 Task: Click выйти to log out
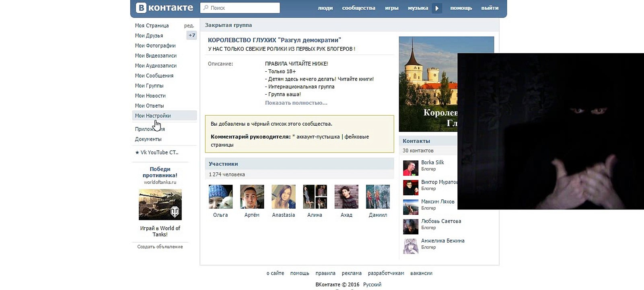point(490,8)
